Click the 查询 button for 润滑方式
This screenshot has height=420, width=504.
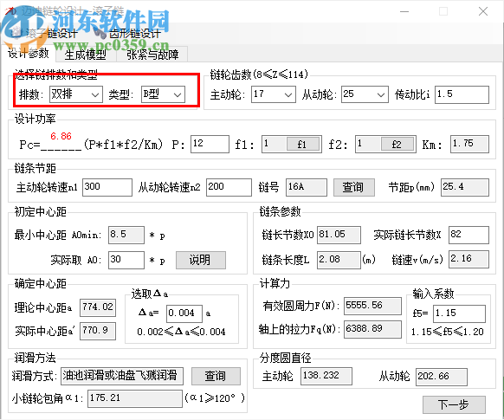pos(216,377)
